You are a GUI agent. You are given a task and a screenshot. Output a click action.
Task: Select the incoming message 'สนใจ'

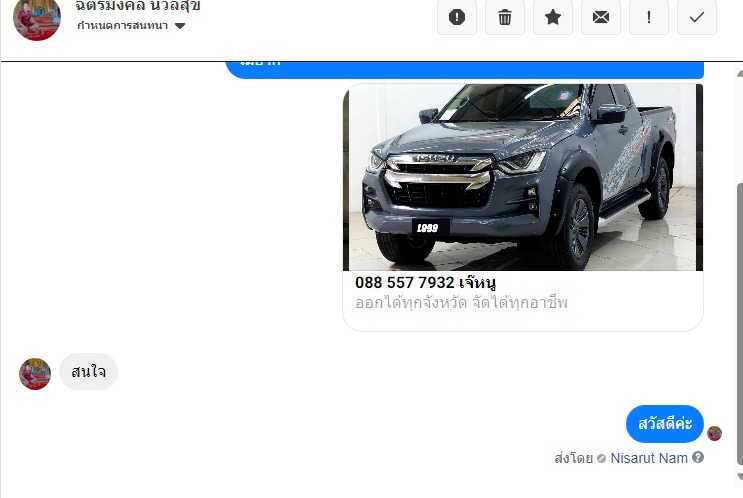tap(88, 371)
